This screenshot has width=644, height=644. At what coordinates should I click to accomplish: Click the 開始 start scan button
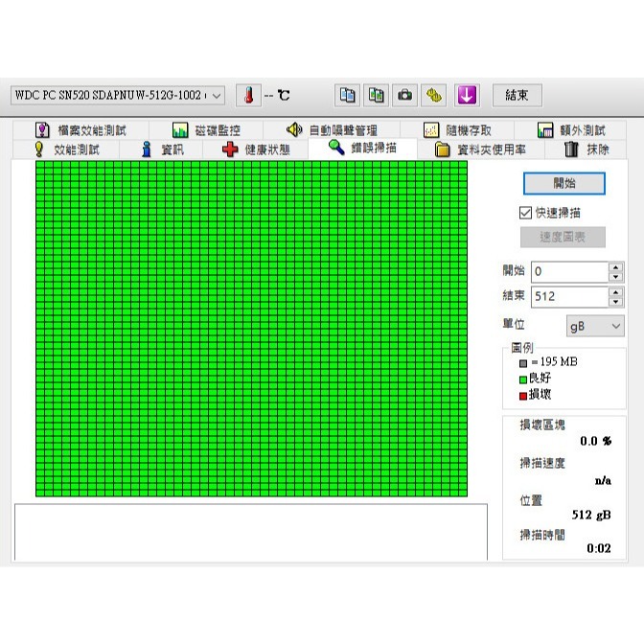click(x=563, y=183)
